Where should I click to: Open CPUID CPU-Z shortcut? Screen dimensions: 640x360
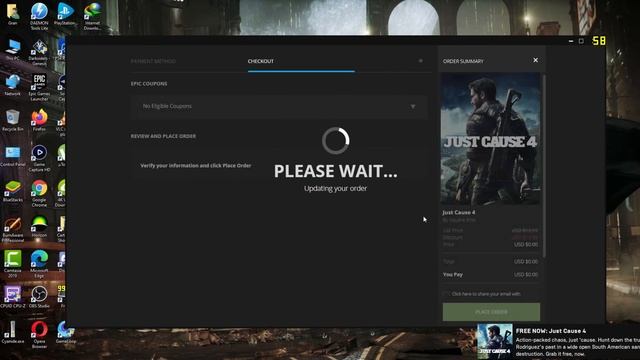pyautogui.click(x=13, y=297)
